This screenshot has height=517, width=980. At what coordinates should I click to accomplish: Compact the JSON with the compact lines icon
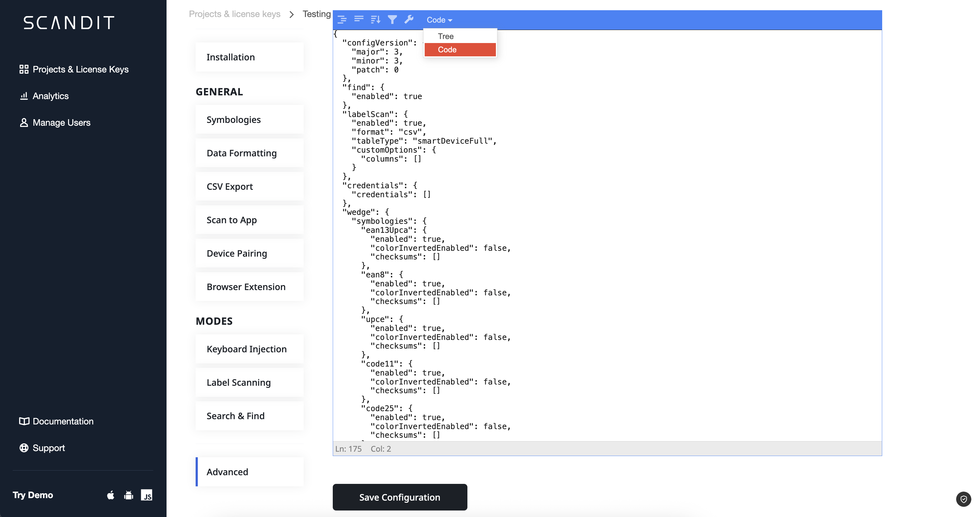point(358,20)
